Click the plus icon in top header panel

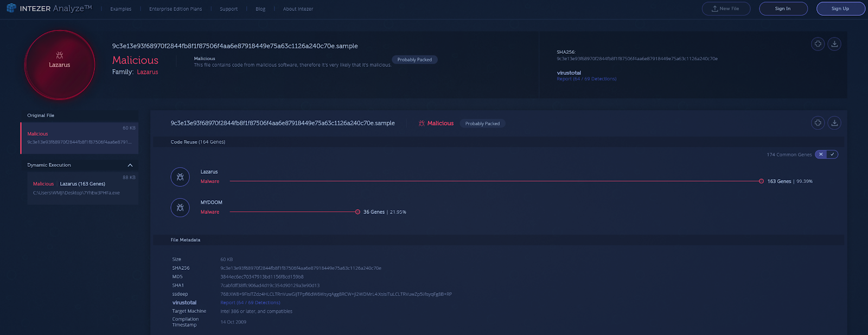[818, 44]
